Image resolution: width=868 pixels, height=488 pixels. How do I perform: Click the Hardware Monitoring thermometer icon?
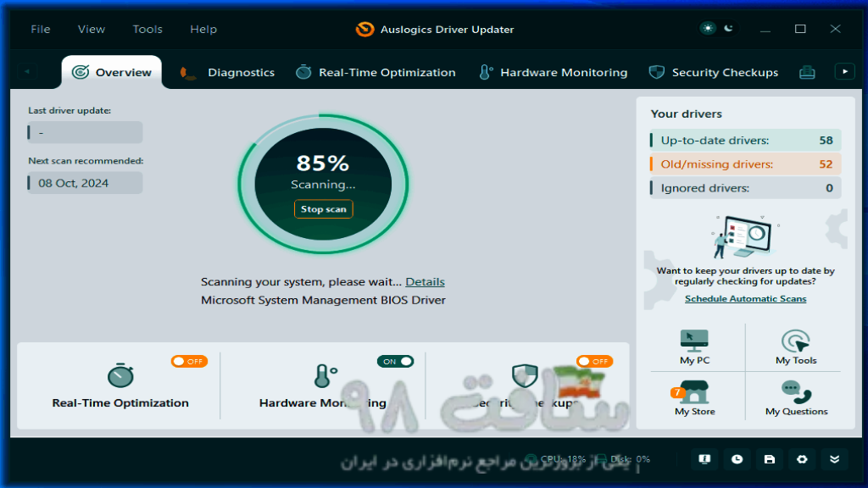(325, 375)
